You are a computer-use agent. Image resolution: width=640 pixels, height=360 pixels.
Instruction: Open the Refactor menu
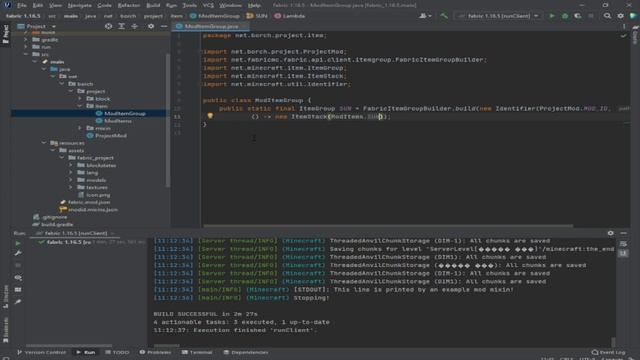129,5
